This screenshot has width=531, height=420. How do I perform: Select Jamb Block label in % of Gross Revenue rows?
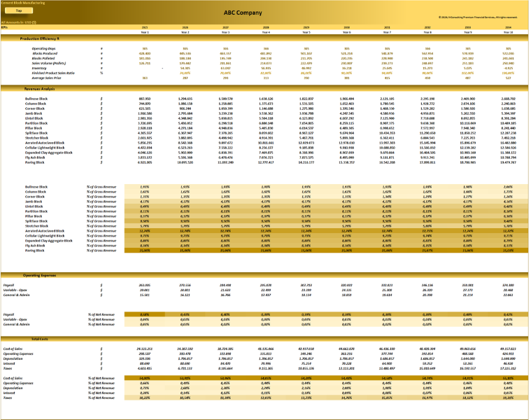click(34, 202)
